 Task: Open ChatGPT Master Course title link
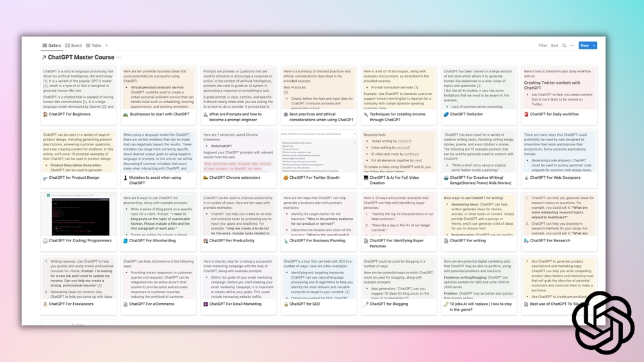(81, 58)
